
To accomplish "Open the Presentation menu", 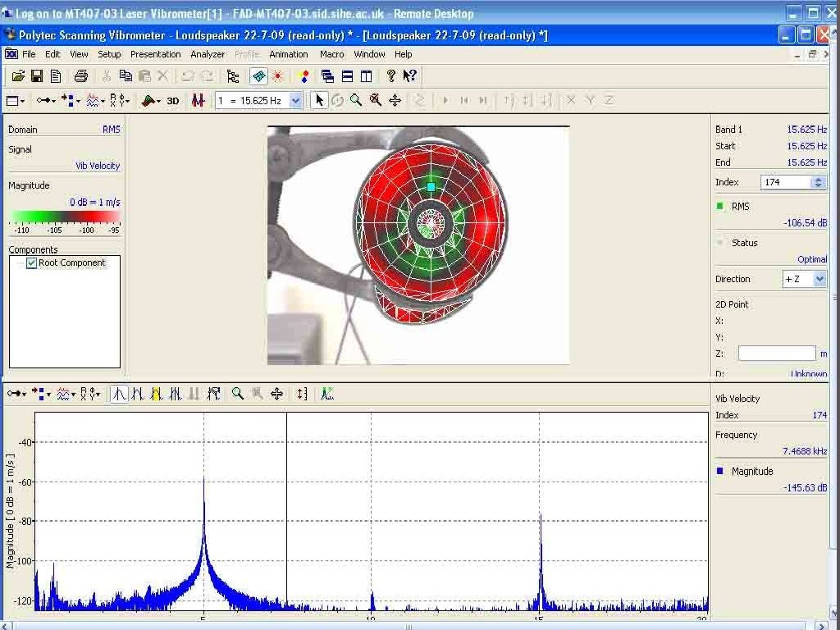I will (x=155, y=54).
